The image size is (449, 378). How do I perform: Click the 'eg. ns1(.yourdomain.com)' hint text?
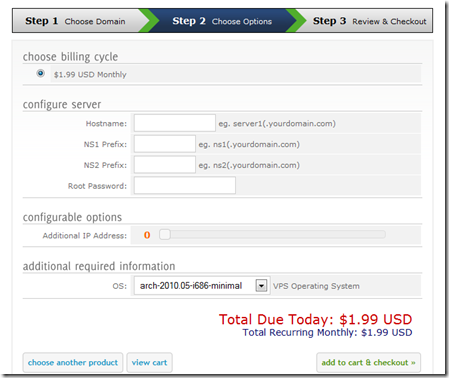pyautogui.click(x=249, y=144)
